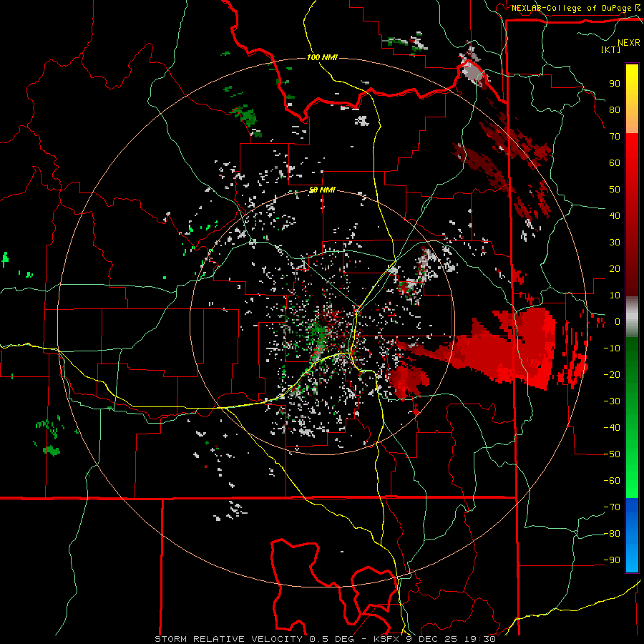This screenshot has height=644, width=644.
Task: Click the "-20" scale value
Action: coord(612,375)
